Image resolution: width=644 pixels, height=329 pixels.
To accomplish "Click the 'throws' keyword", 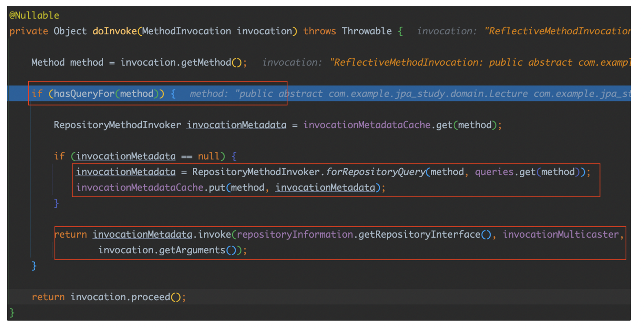I will (x=319, y=31).
